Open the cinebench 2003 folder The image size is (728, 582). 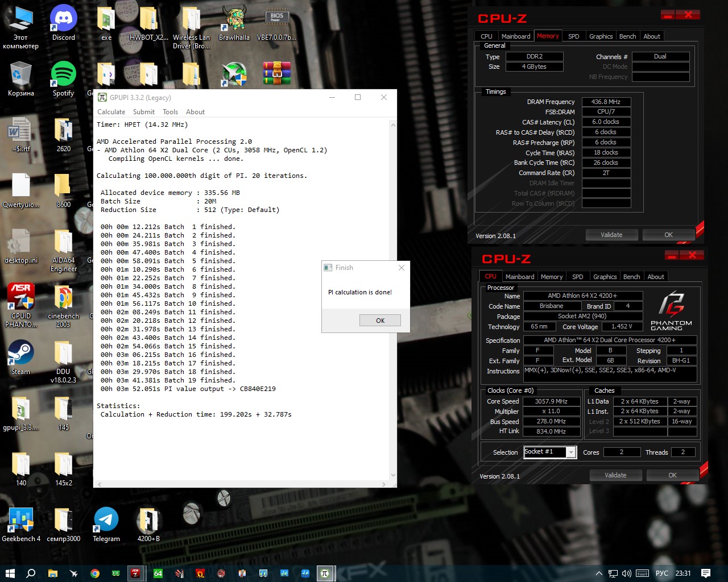pos(64,306)
